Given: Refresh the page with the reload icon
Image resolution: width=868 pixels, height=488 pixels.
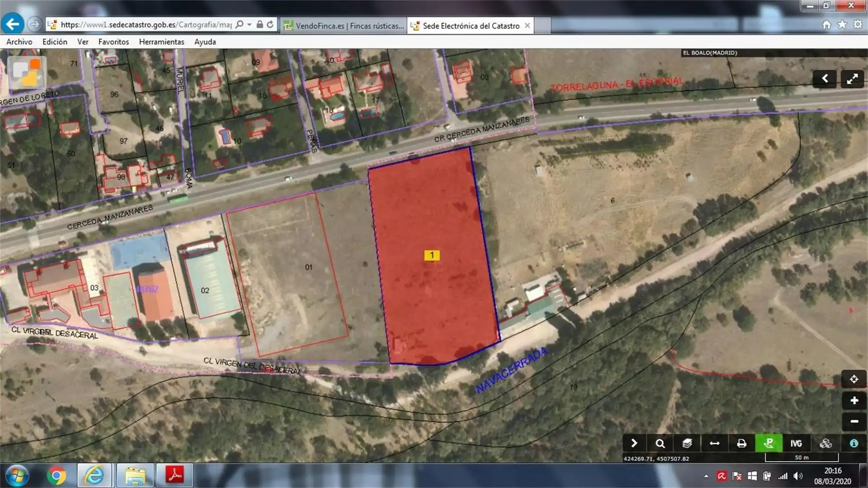Looking at the screenshot, I should [x=270, y=24].
